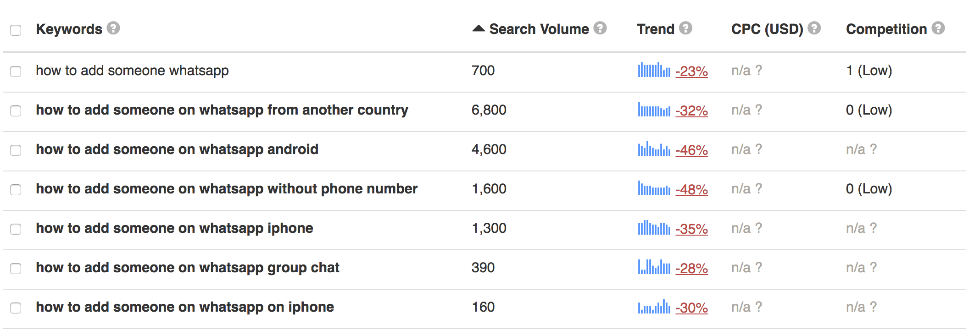Click trend bar chart for whatsapp android row
Viewport: 980px width, 330px height.
[x=654, y=149]
